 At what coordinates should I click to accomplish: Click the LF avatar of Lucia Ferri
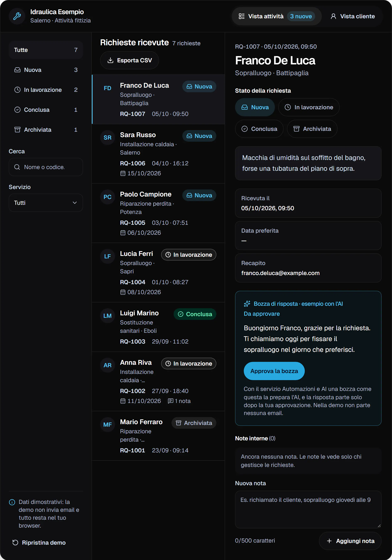point(108,256)
